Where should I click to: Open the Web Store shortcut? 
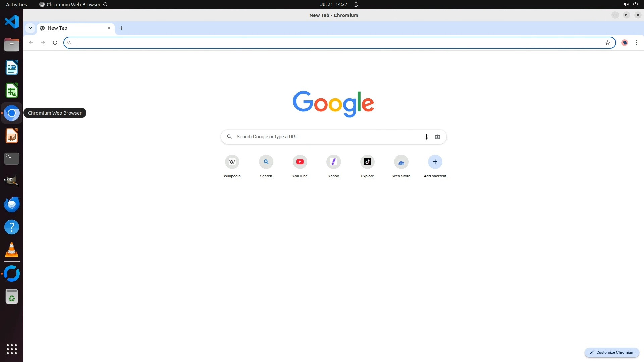click(401, 162)
